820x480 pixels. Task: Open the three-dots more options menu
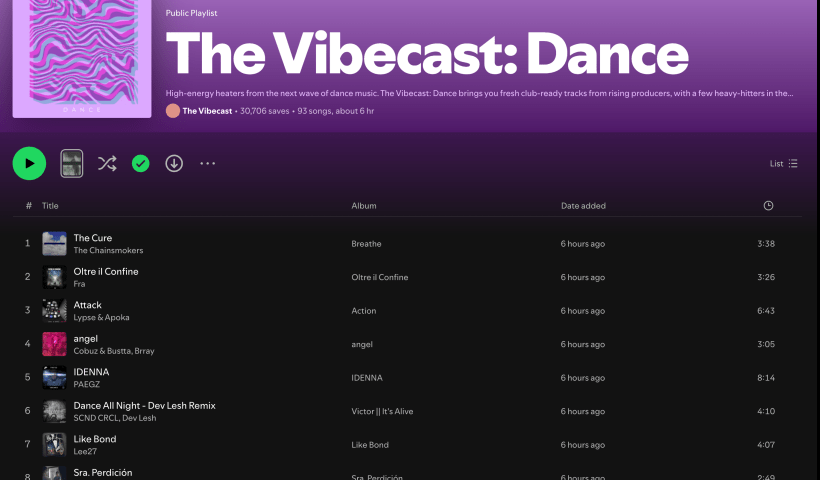(x=207, y=163)
